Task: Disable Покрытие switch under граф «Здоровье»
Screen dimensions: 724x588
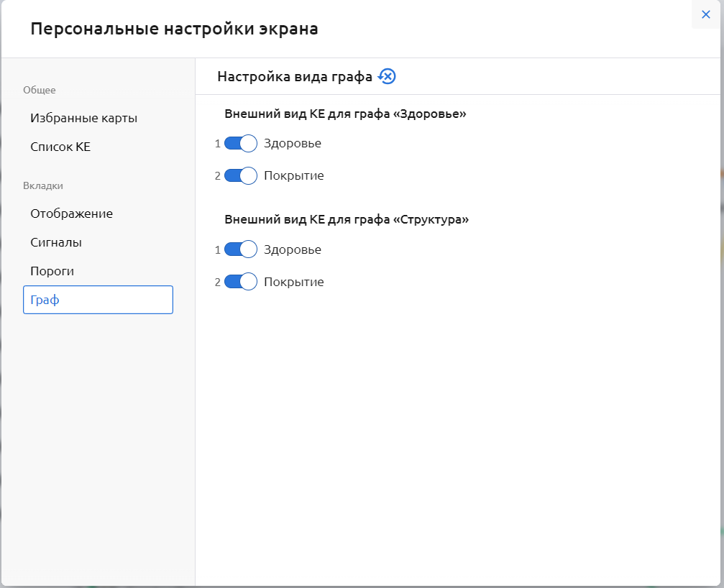Action: point(240,175)
